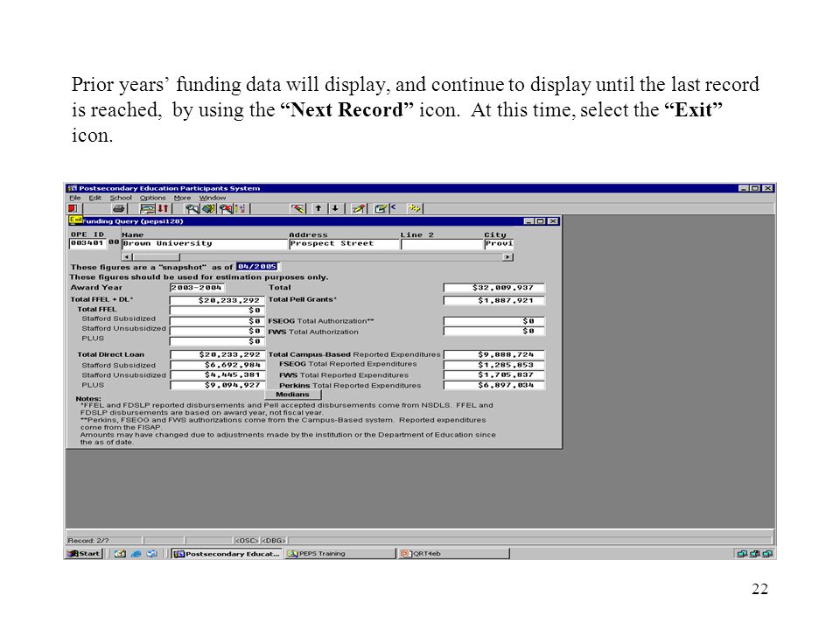Image resolution: width=840 pixels, height=630 pixels.
Task: Click Total Pell Grants field $1,887,921
Action: (493, 300)
